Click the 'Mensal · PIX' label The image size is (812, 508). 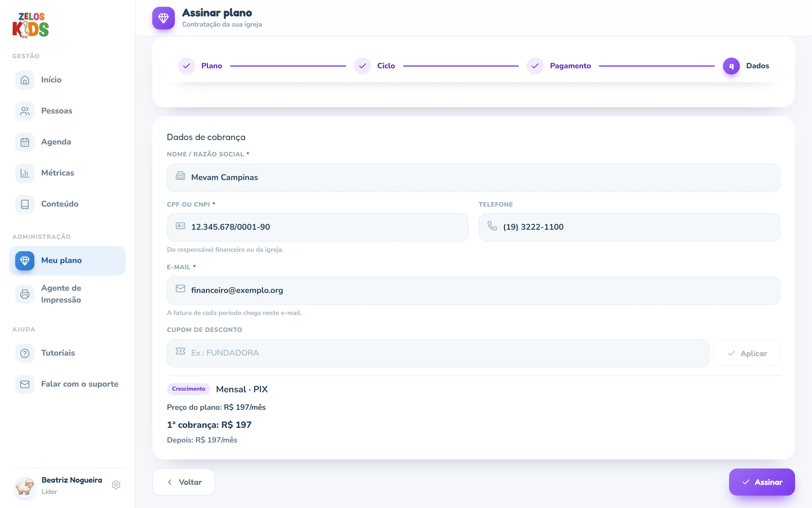coord(242,389)
